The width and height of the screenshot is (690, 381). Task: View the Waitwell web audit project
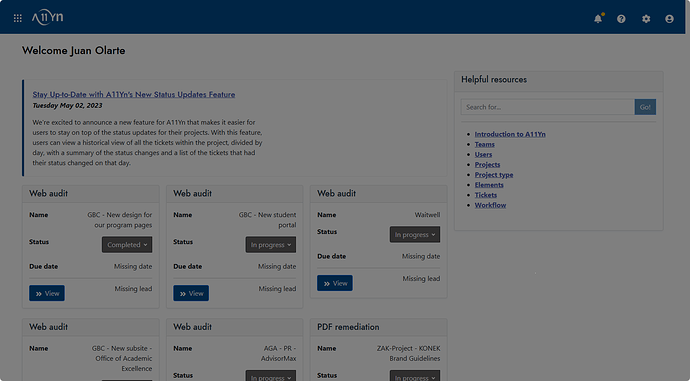coord(335,283)
